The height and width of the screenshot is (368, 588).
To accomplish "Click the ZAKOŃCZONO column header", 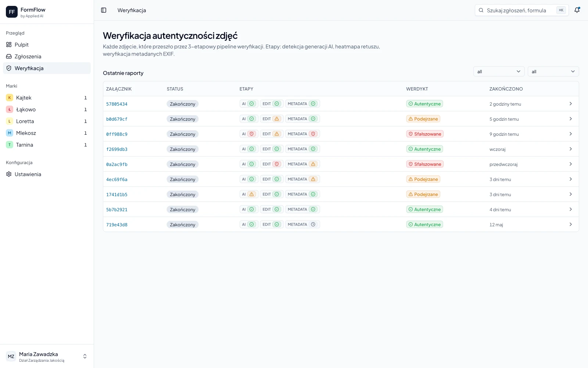I will (506, 89).
